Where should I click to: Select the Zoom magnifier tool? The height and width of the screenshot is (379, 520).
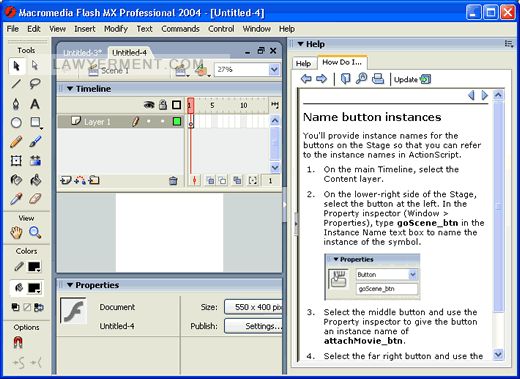tap(35, 232)
